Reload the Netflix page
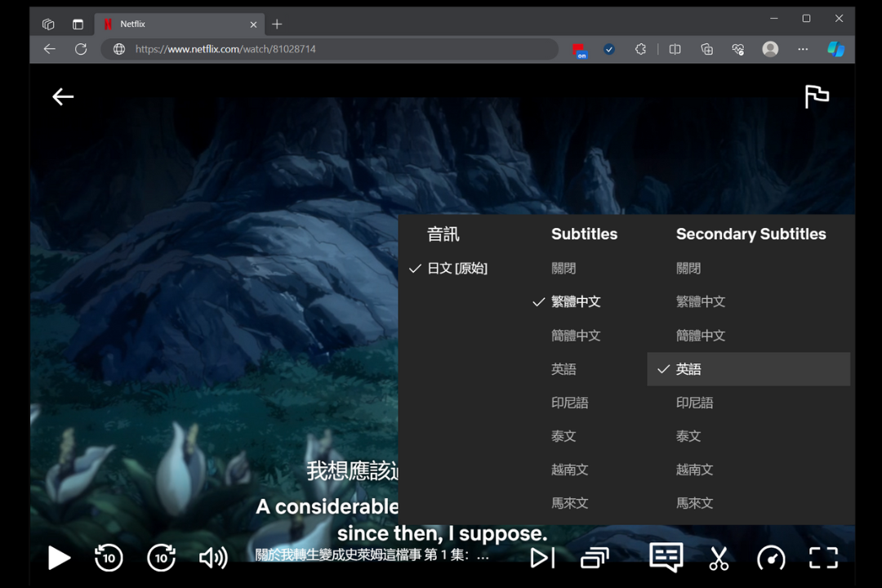 click(x=81, y=49)
